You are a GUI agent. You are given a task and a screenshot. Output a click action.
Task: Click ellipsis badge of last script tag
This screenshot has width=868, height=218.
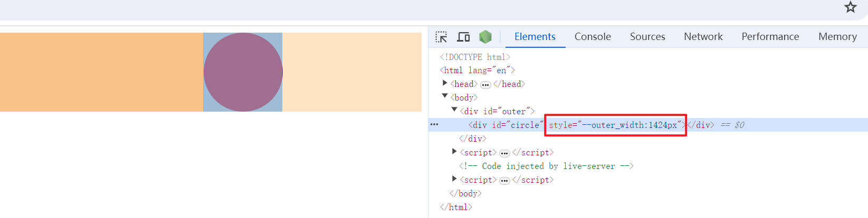(x=504, y=181)
